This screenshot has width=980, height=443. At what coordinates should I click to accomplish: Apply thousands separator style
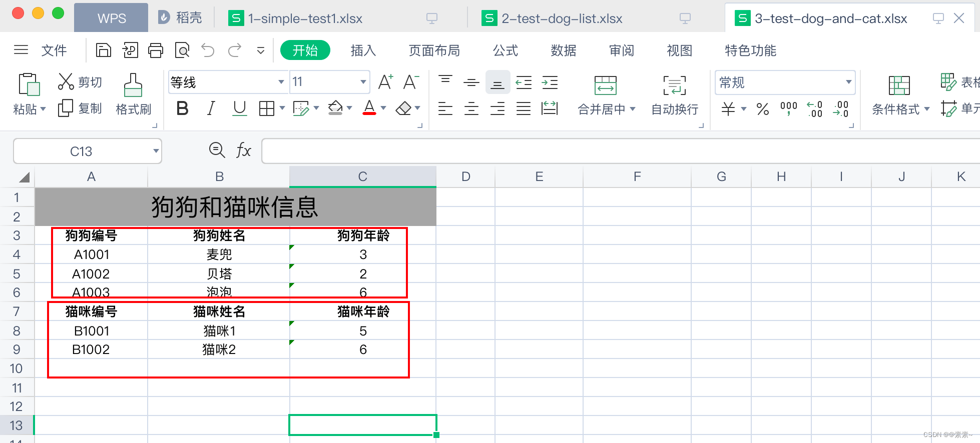pos(789,108)
